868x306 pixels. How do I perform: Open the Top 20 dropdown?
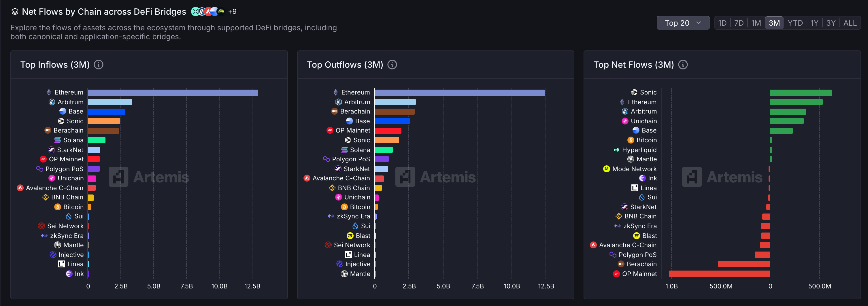pyautogui.click(x=683, y=23)
